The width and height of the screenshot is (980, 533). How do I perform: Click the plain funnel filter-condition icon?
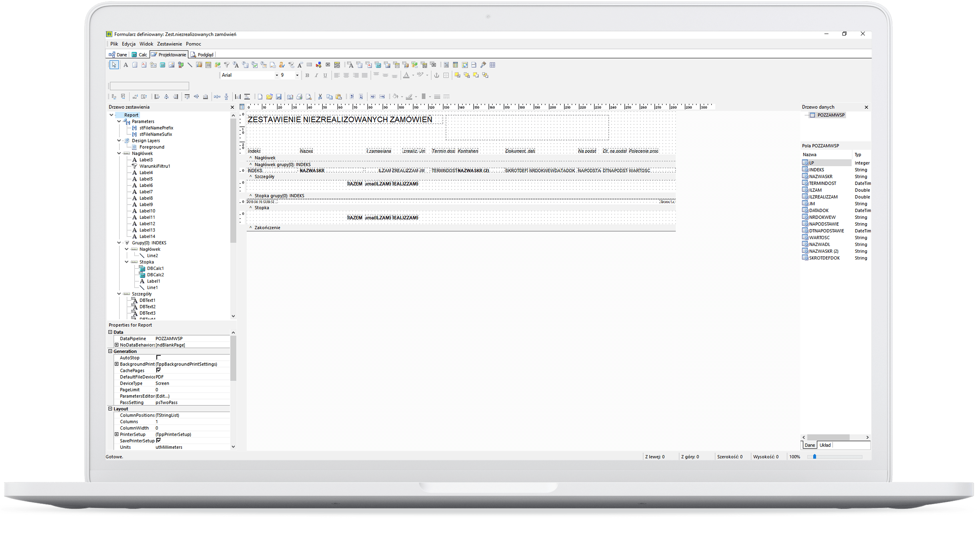click(x=227, y=65)
